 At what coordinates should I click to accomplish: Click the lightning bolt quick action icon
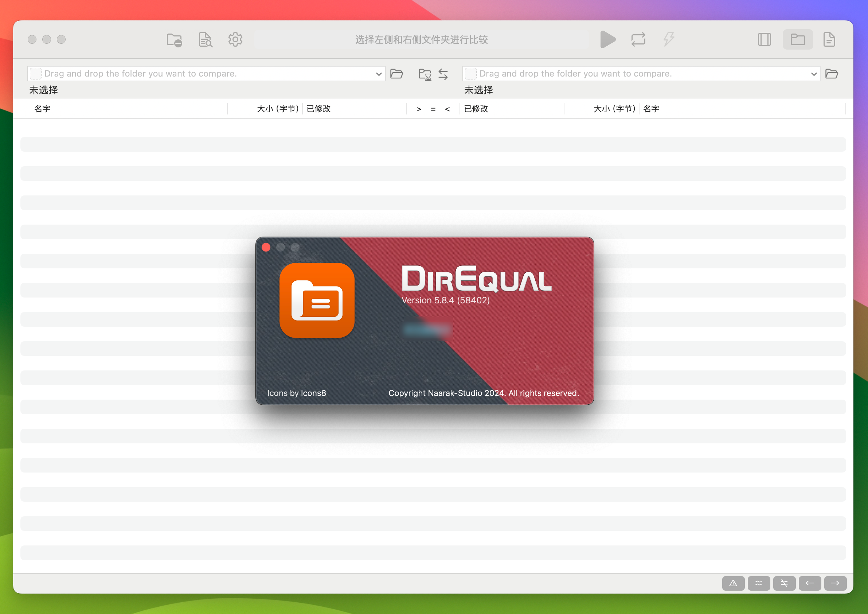(669, 39)
